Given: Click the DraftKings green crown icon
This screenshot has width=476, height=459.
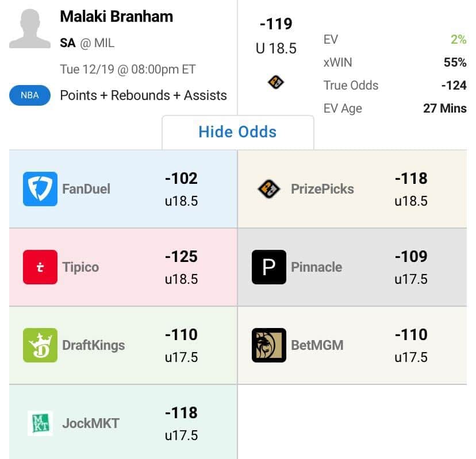Looking at the screenshot, I should (x=40, y=345).
